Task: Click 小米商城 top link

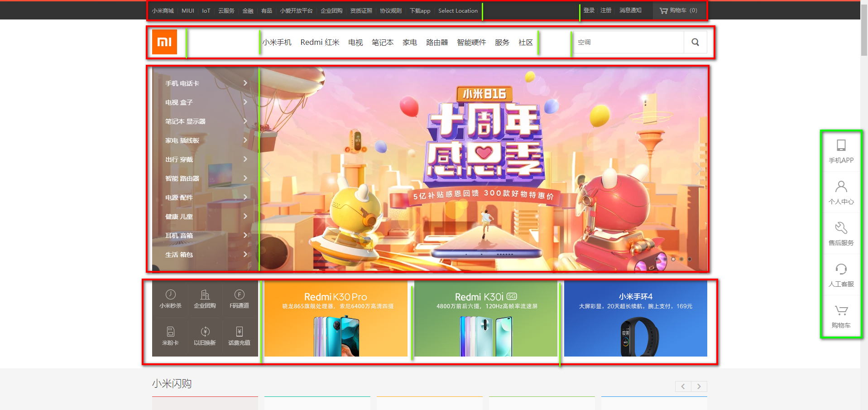Action: point(163,10)
